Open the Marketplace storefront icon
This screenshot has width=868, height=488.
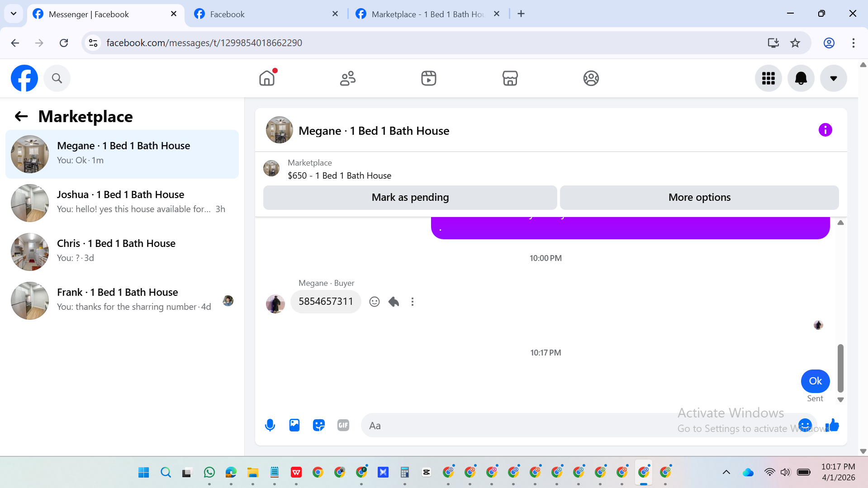click(x=510, y=78)
